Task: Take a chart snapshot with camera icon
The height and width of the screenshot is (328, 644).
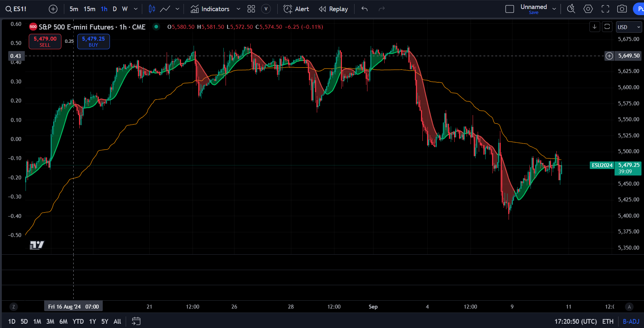Action: 622,9
